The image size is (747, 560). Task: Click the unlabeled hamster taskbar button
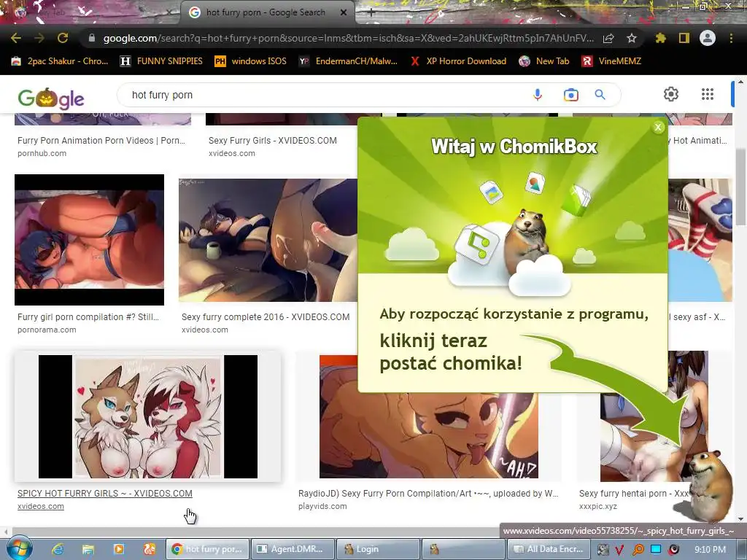pos(463,549)
